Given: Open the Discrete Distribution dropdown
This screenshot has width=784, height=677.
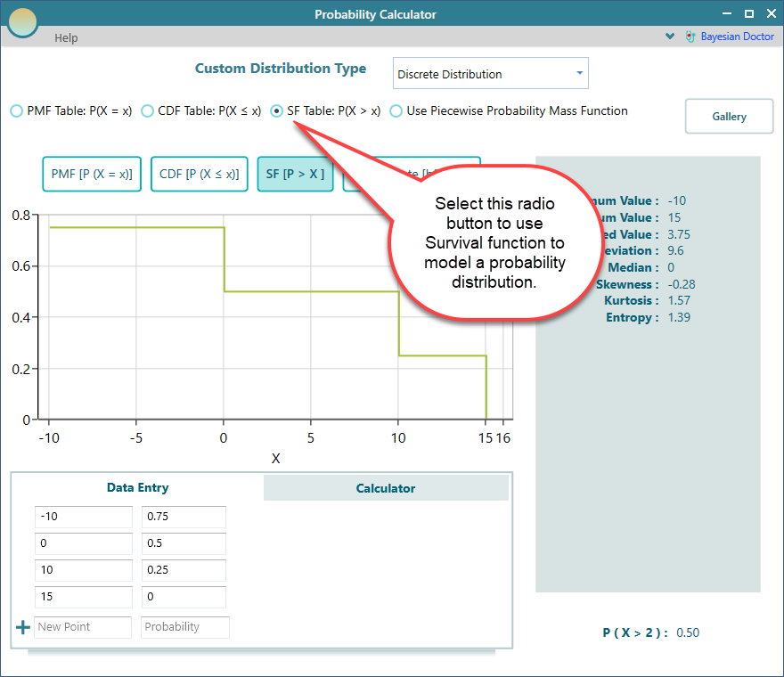Looking at the screenshot, I should 490,74.
